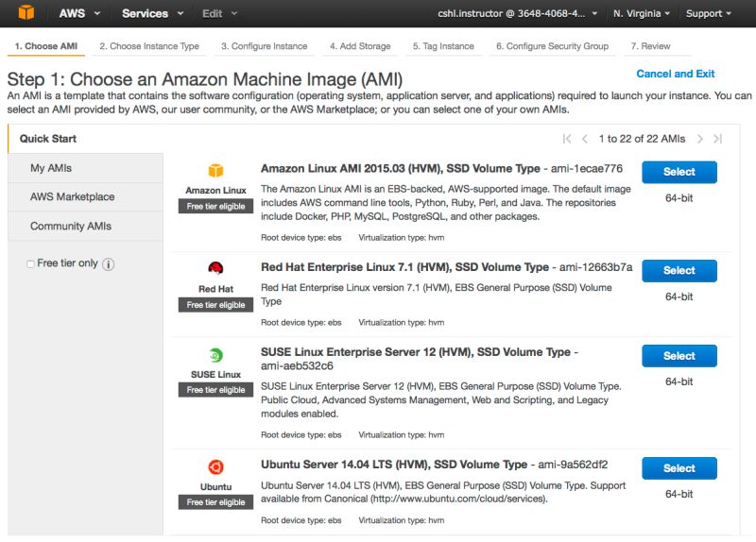Click Ubuntu Server 14.04 LTS title

(394, 465)
